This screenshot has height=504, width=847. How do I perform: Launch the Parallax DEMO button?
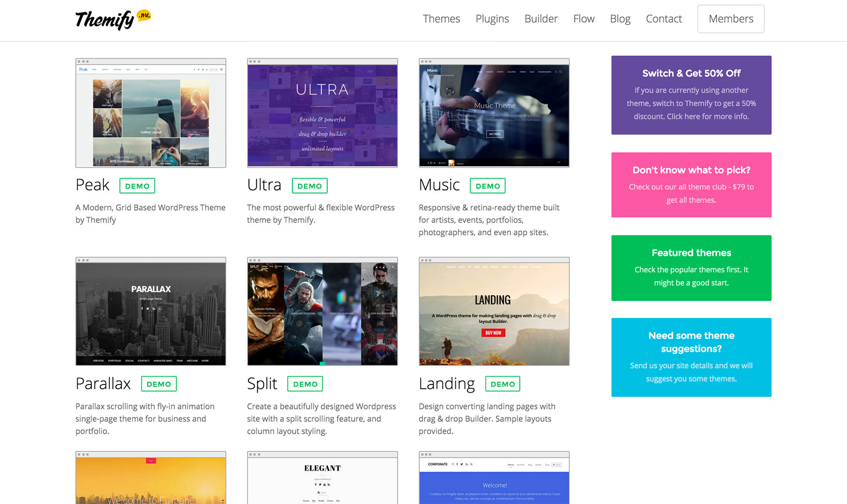159,384
